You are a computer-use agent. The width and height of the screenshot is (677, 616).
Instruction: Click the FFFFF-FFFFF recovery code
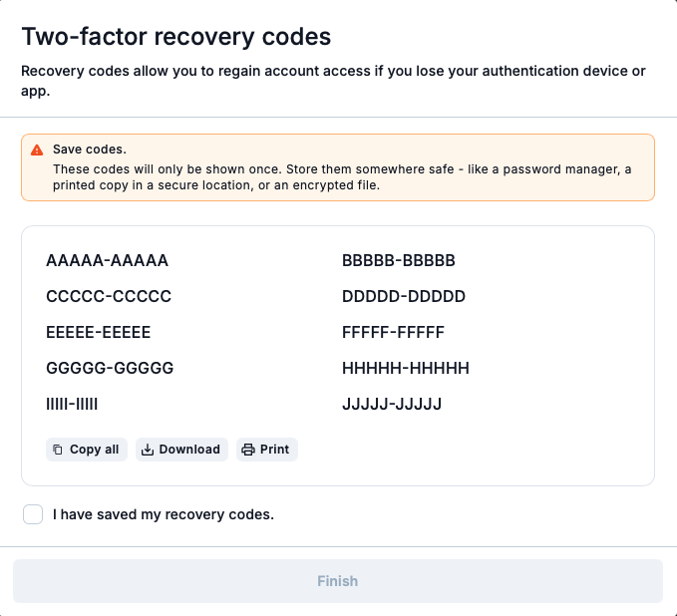(393, 332)
